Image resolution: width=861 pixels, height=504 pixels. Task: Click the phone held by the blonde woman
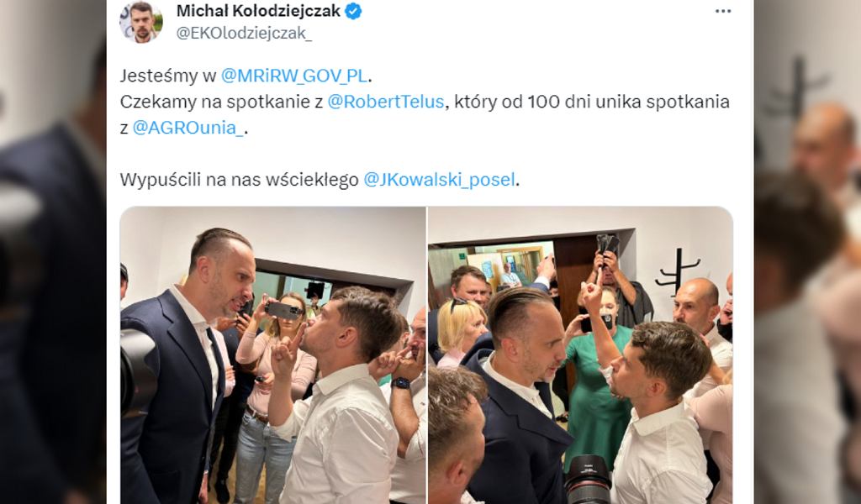click(x=283, y=311)
